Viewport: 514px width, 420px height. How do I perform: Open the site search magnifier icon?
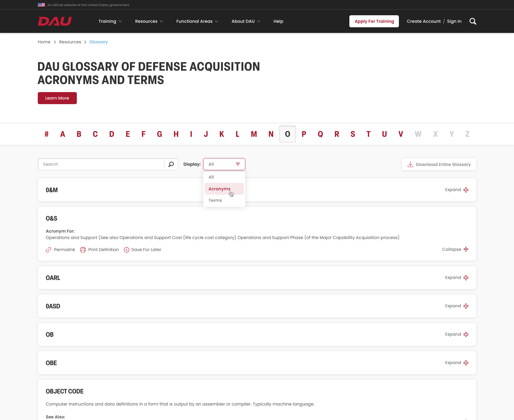point(473,21)
